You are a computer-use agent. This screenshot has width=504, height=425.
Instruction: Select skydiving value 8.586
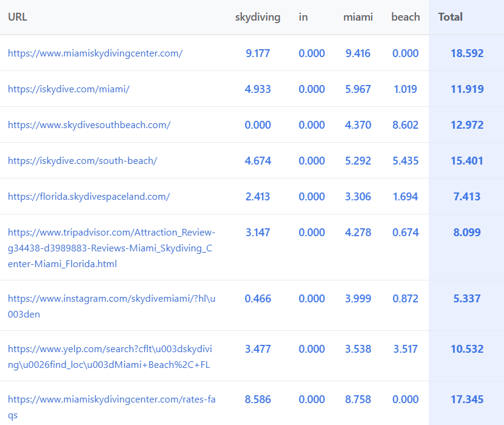point(258,399)
